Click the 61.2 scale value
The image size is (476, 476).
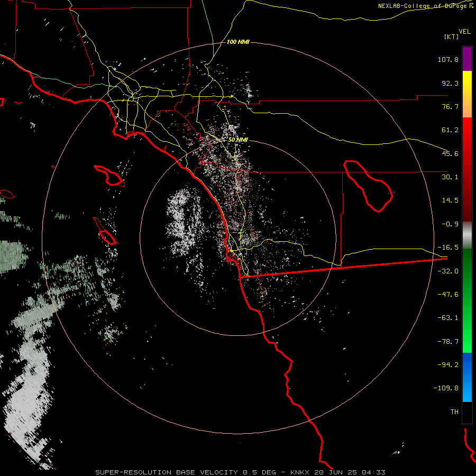pos(450,130)
